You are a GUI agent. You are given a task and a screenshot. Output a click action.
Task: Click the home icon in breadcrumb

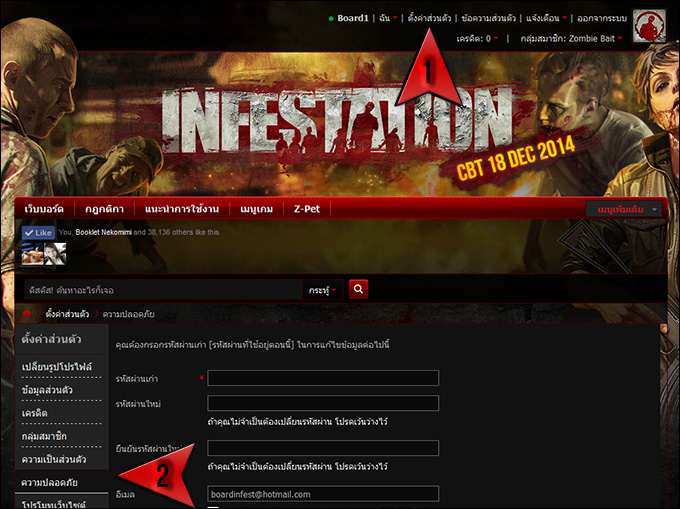coord(27,314)
